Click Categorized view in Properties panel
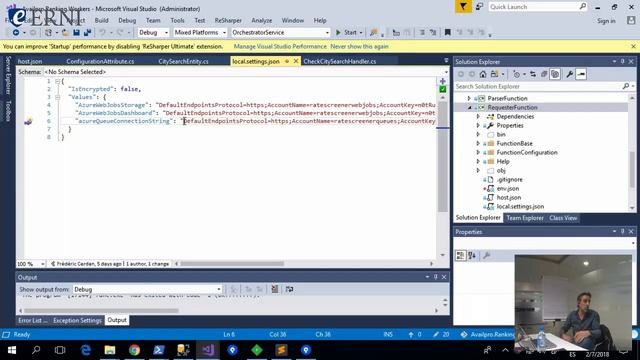 [460, 256]
